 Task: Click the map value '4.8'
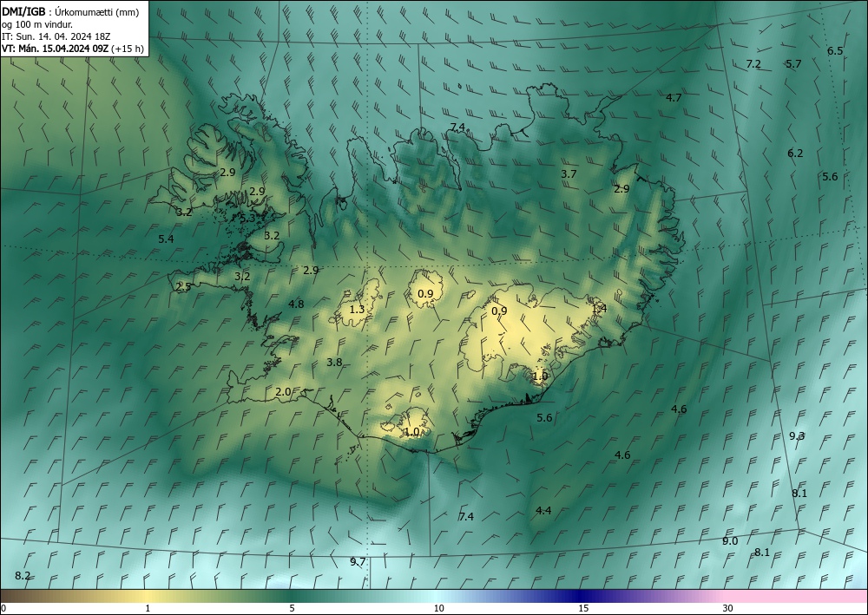(296, 304)
